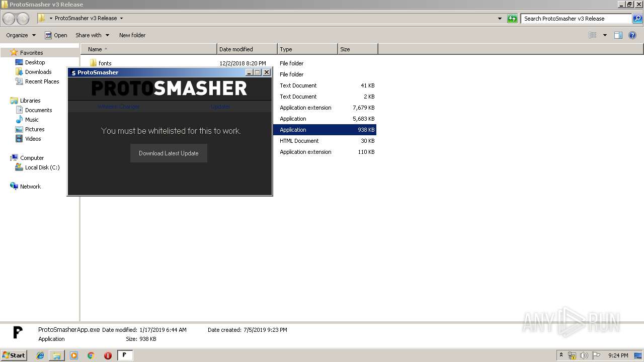Image resolution: width=644 pixels, height=362 pixels.
Task: Click New folder in toolbar
Action: click(132, 35)
